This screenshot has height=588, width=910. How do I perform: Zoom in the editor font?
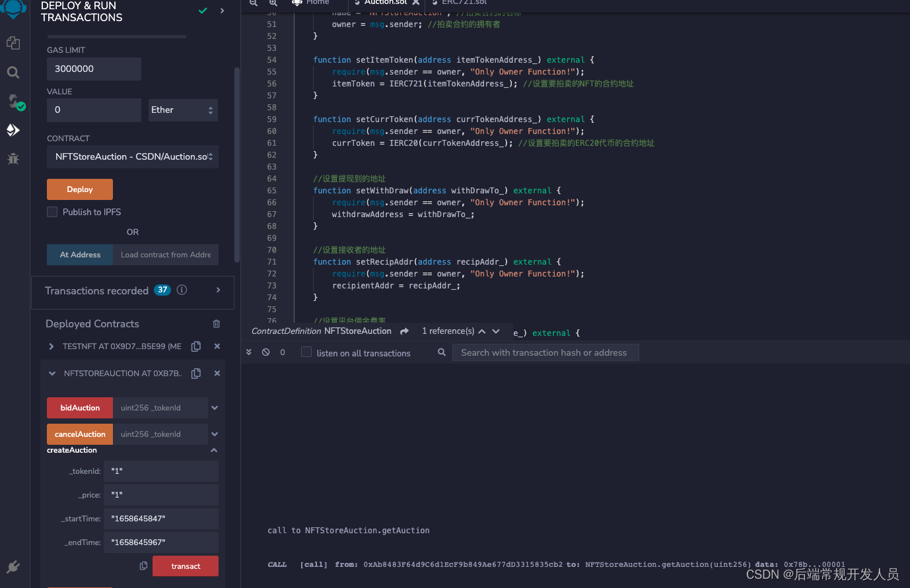coord(273,3)
